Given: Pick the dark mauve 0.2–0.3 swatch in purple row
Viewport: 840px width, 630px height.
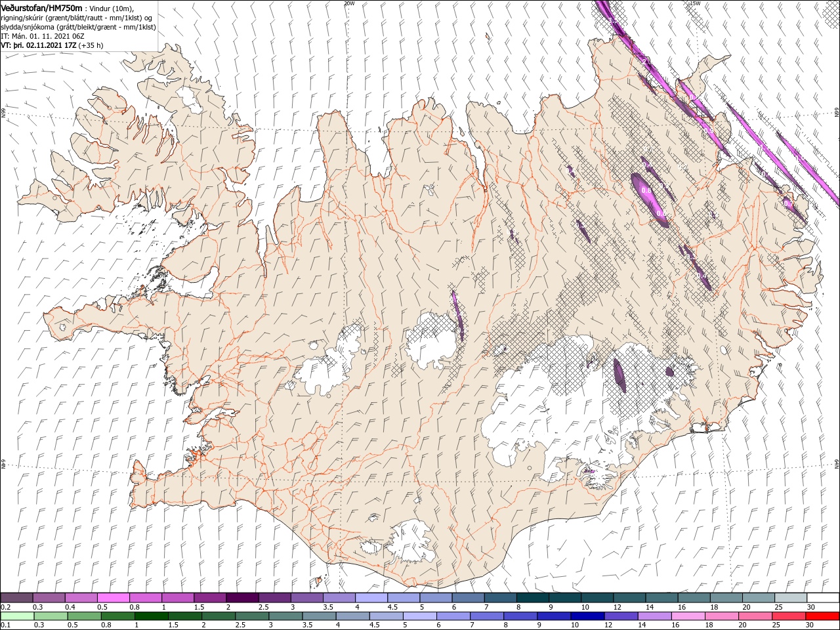Looking at the screenshot, I should (16, 598).
